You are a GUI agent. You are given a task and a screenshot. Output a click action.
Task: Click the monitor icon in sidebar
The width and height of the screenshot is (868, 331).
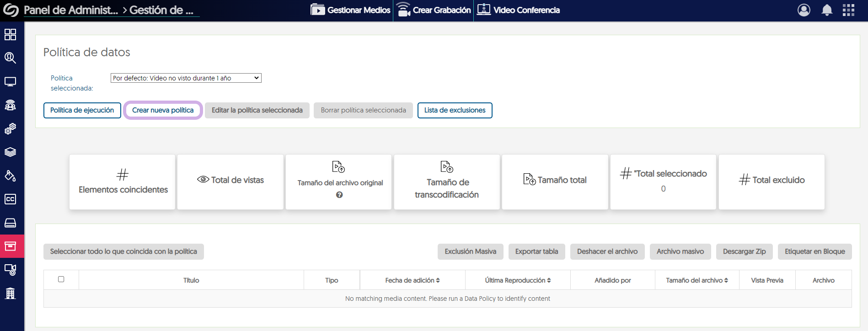[10, 82]
